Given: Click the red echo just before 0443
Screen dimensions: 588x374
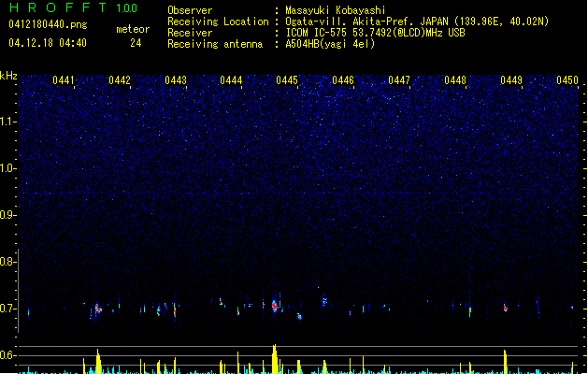Looking at the screenshot, I should point(175,310).
